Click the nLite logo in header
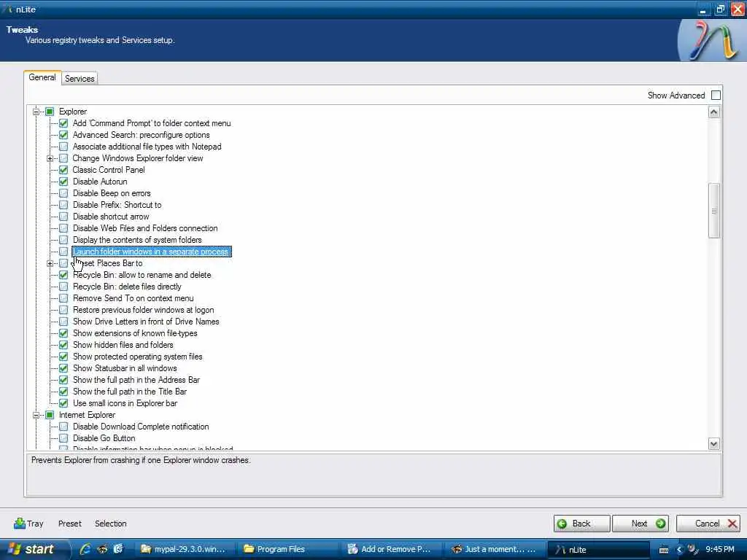The width and height of the screenshot is (747, 560). [x=711, y=41]
